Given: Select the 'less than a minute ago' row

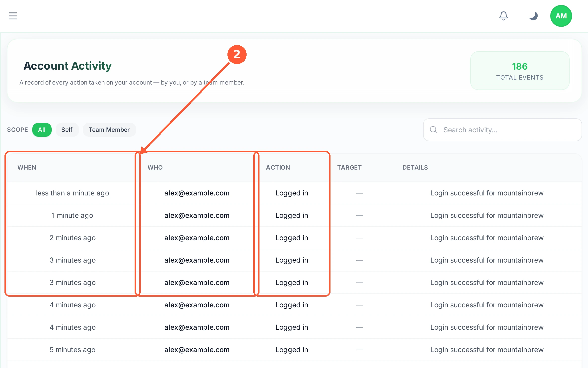Looking at the screenshot, I should click(x=294, y=193).
